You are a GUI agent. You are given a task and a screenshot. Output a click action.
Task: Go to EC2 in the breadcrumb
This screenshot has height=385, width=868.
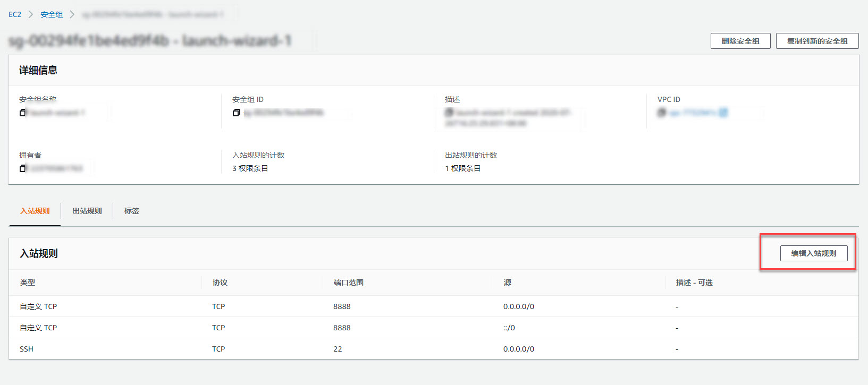[x=15, y=14]
